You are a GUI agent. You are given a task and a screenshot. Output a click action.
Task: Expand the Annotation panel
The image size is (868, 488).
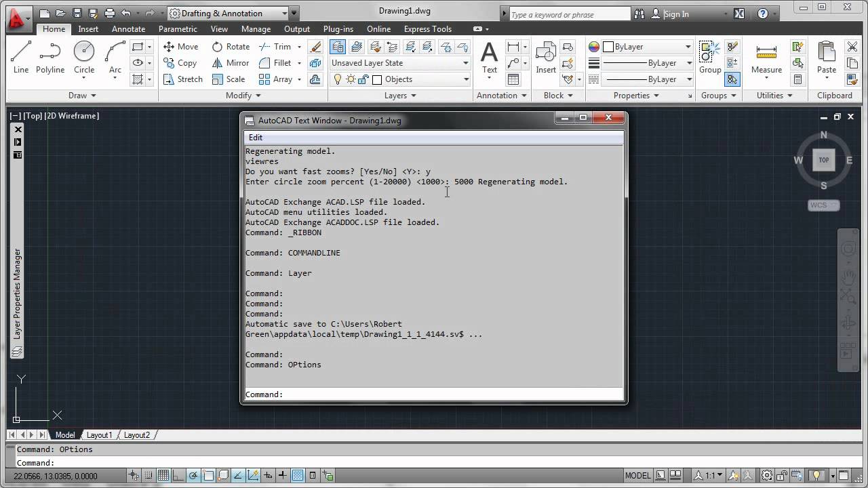[501, 96]
